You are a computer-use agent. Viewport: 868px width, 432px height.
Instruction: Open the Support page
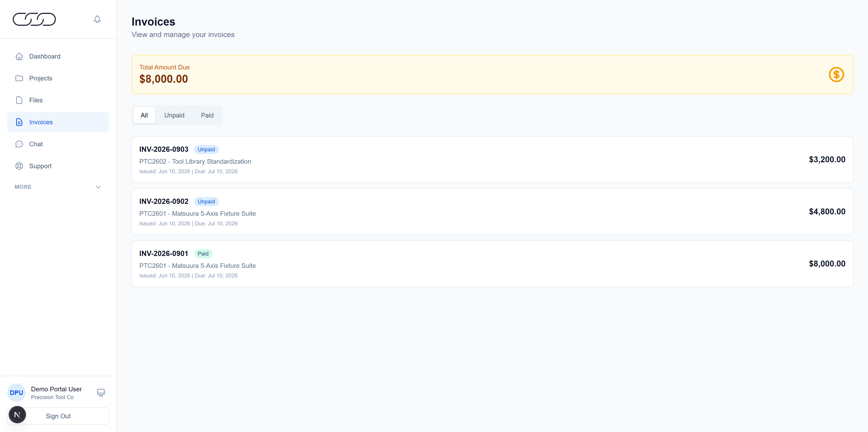click(58, 166)
